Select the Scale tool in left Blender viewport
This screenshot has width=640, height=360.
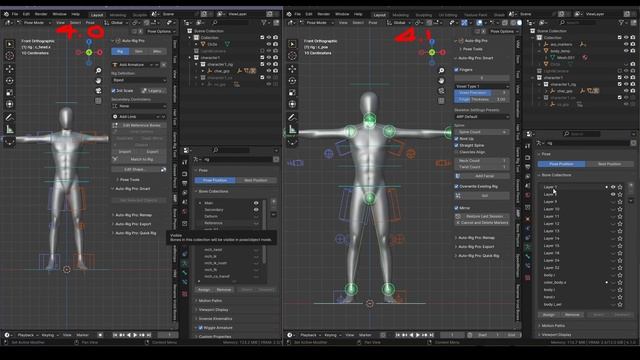tap(9, 92)
